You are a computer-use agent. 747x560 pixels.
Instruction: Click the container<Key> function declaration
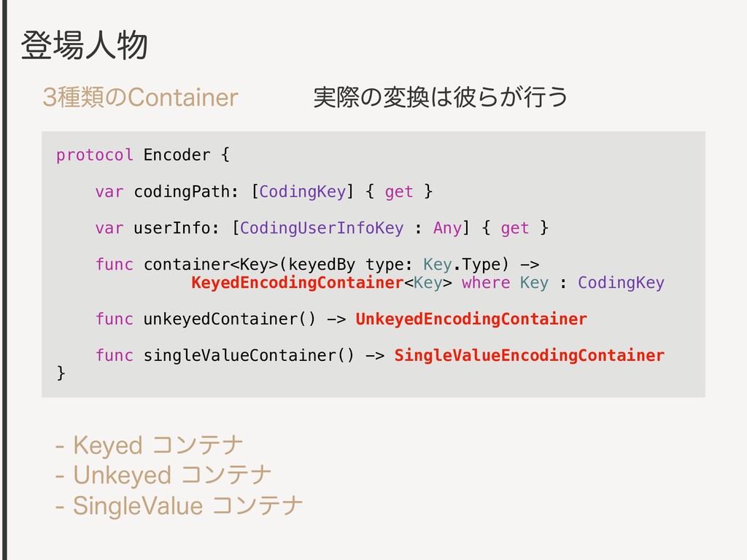coord(211,264)
